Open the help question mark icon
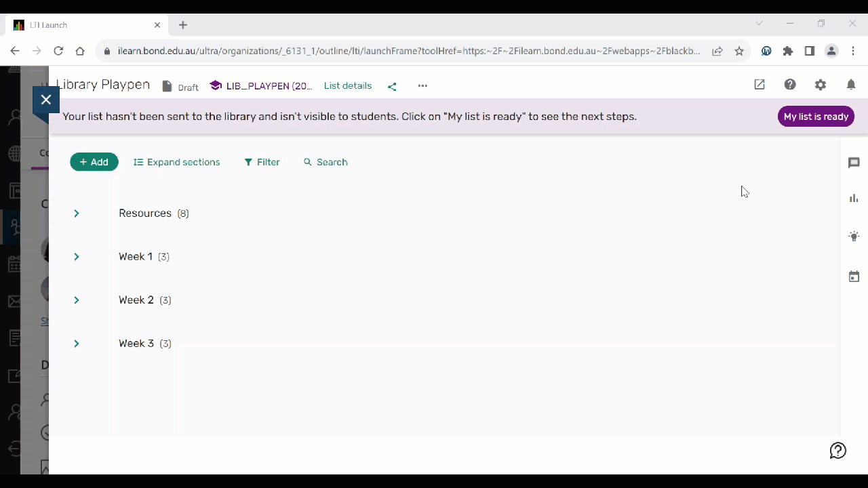The height and width of the screenshot is (488, 868). coord(790,85)
